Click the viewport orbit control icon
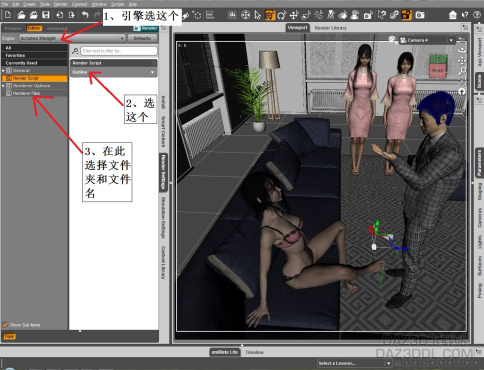Screen dimensions: 484x370 462,50
